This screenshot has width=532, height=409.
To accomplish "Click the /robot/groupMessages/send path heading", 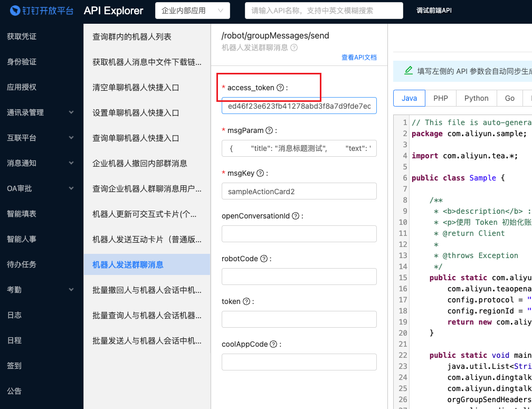I will coord(275,35).
